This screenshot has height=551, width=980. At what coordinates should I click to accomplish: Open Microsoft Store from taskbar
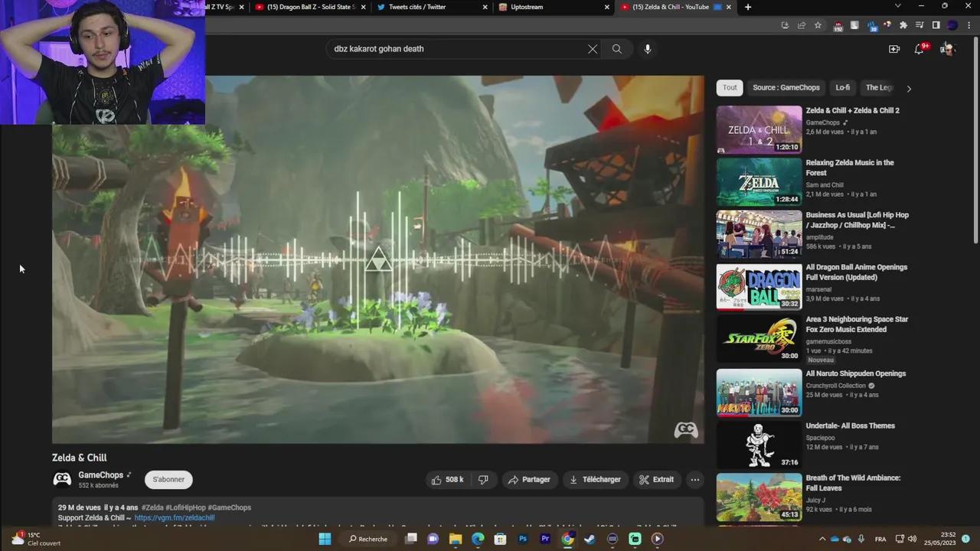[x=500, y=539]
